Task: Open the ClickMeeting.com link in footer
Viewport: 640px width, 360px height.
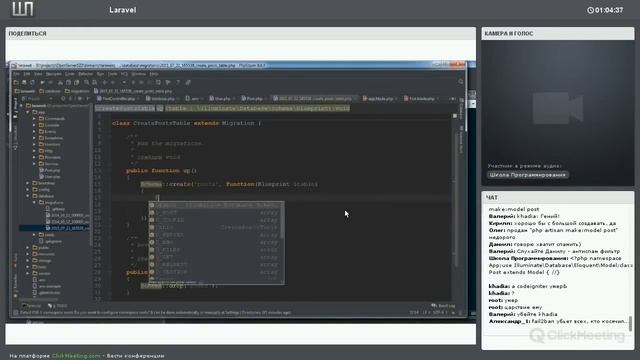Action: (x=76, y=356)
